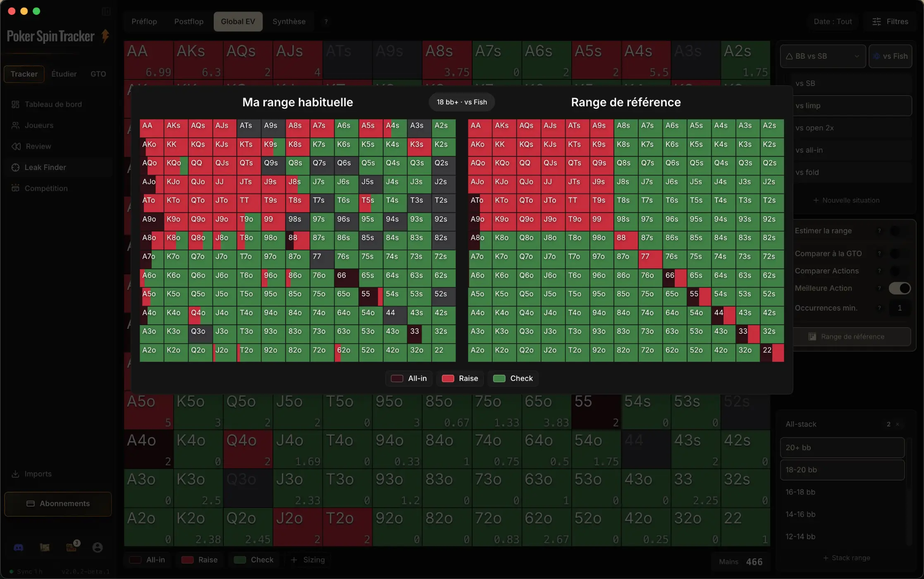Viewport: 924px width, 579px height.
Task: Click the Filtres sliders icon
Action: click(876, 22)
